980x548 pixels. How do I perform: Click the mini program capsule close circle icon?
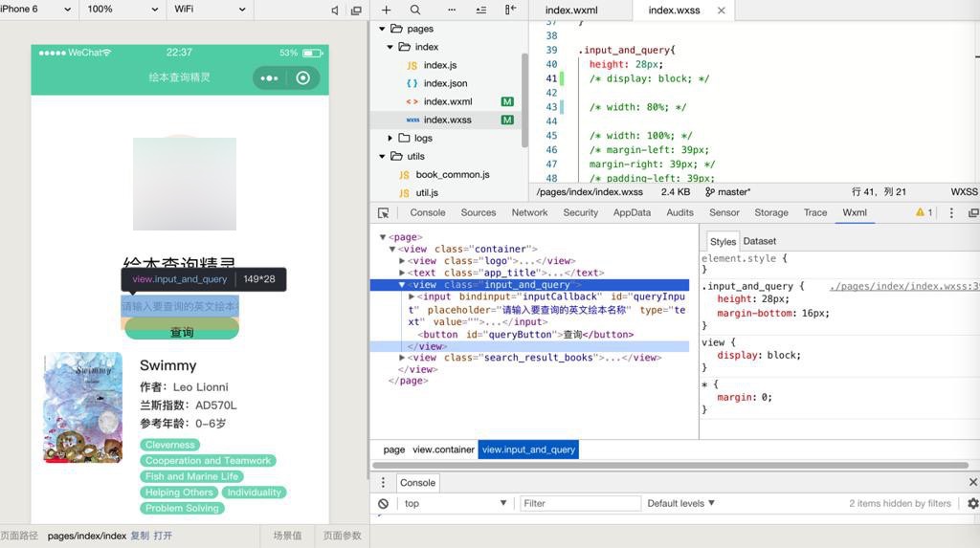click(x=303, y=77)
